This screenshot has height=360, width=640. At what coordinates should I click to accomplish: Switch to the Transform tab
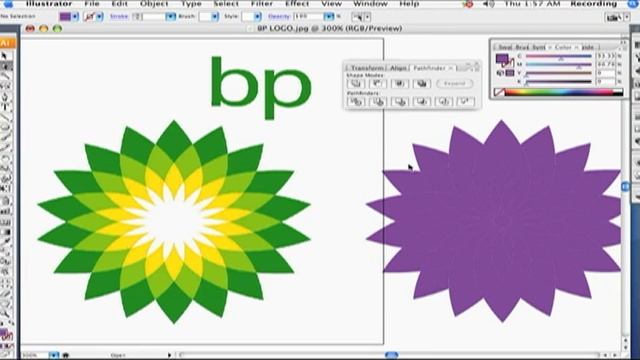(367, 68)
